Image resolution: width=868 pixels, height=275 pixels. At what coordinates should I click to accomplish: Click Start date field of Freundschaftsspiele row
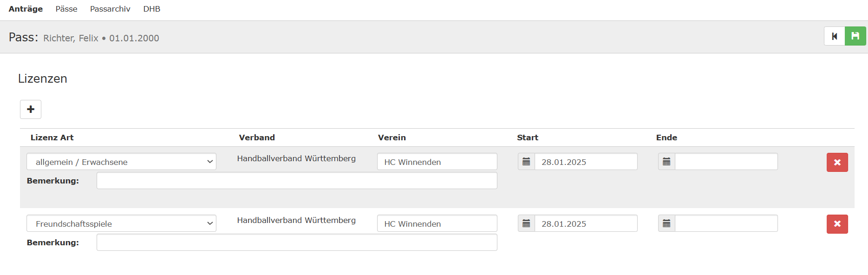[x=586, y=223]
